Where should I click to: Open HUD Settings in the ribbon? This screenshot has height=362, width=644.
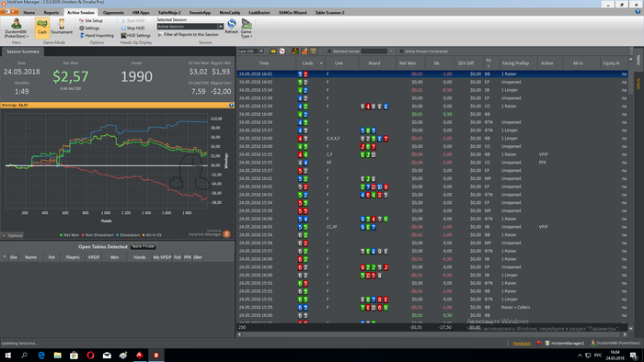135,35
